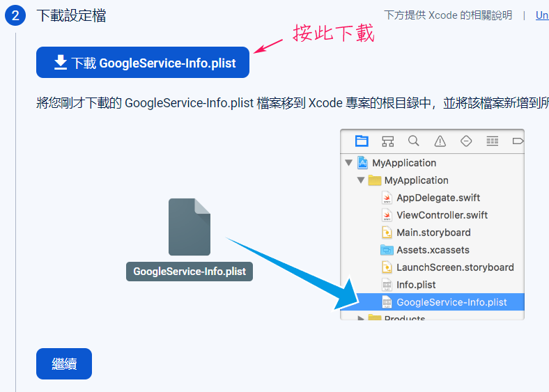
Task: Select Main.storyboard in the file tree
Action: click(x=433, y=233)
